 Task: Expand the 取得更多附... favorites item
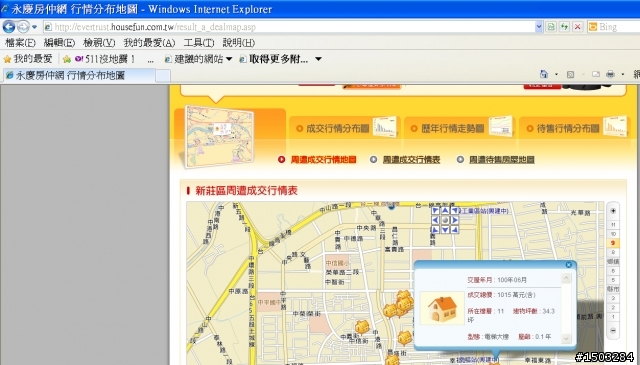280,59
